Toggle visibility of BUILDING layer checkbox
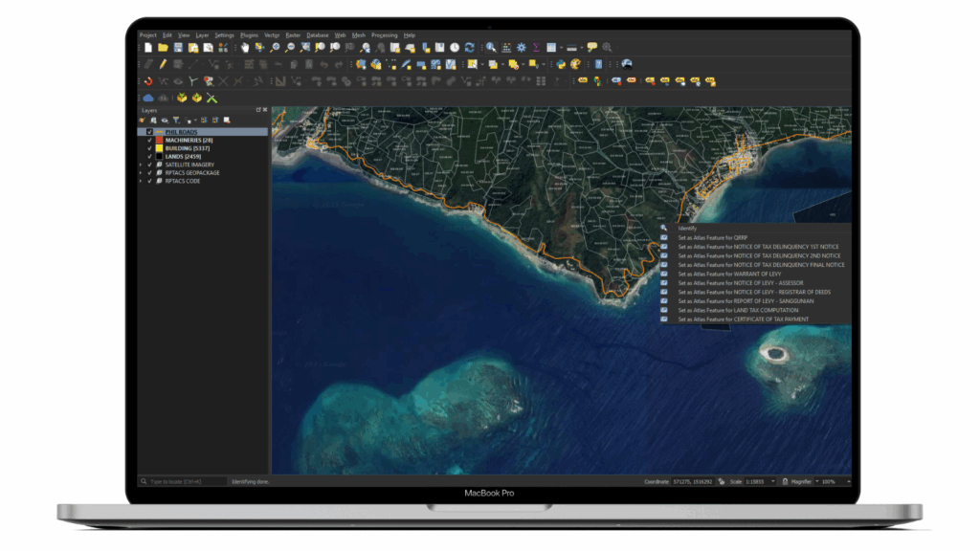This screenshot has width=980, height=551. [x=149, y=148]
